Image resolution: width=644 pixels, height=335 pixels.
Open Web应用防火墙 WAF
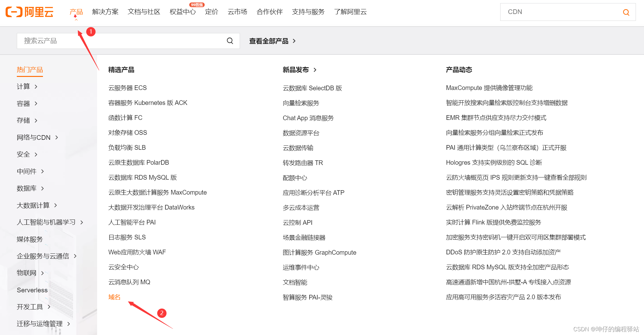[x=137, y=252]
